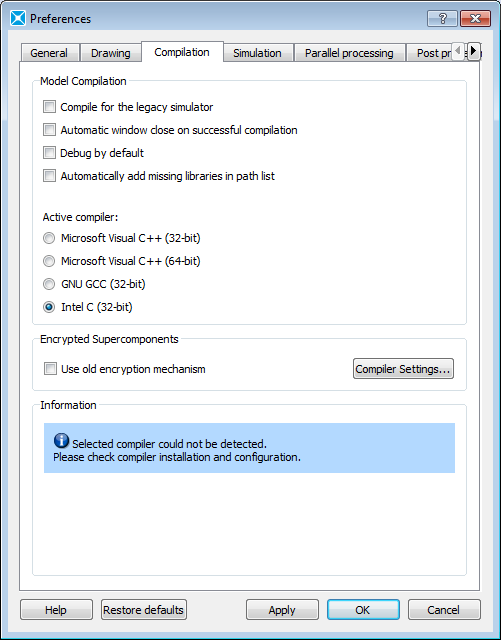Viewport: 501px width, 640px height.
Task: Select GNU GCC (32-bit) compiler
Action: (49, 284)
